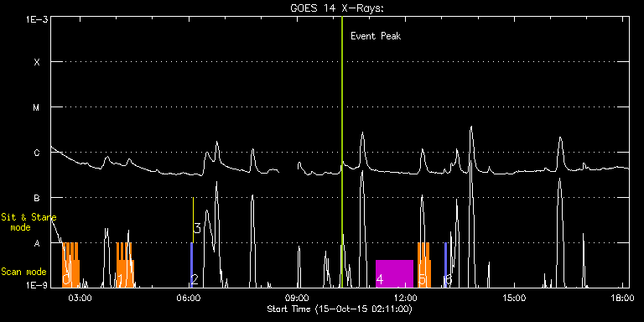Click the yellow sit-and-stare line labeled 3
Image resolution: width=644 pixels, height=322 pixels.
[x=193, y=221]
